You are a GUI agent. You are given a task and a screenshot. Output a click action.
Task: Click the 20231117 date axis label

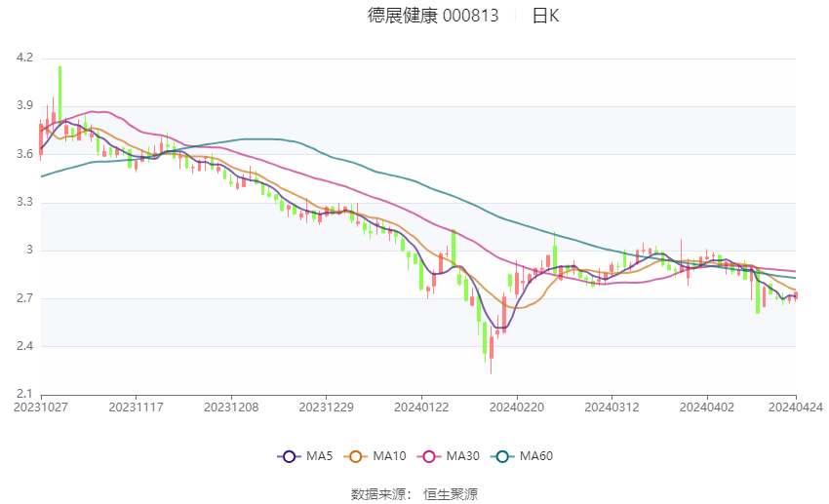(x=136, y=407)
